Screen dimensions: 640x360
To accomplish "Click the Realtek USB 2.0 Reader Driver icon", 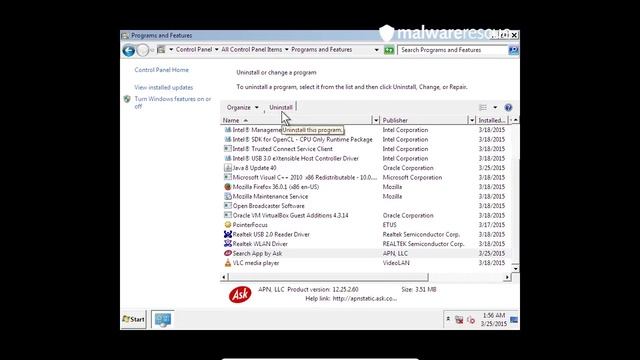I will pos(228,234).
